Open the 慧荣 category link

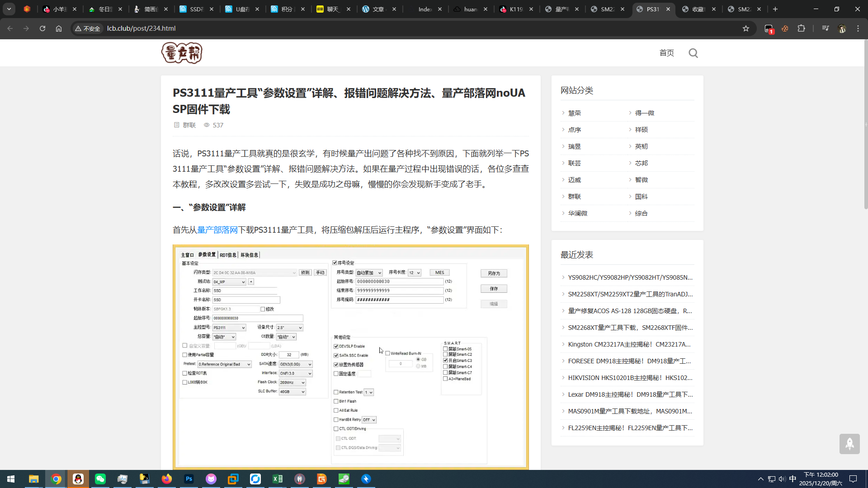point(574,113)
